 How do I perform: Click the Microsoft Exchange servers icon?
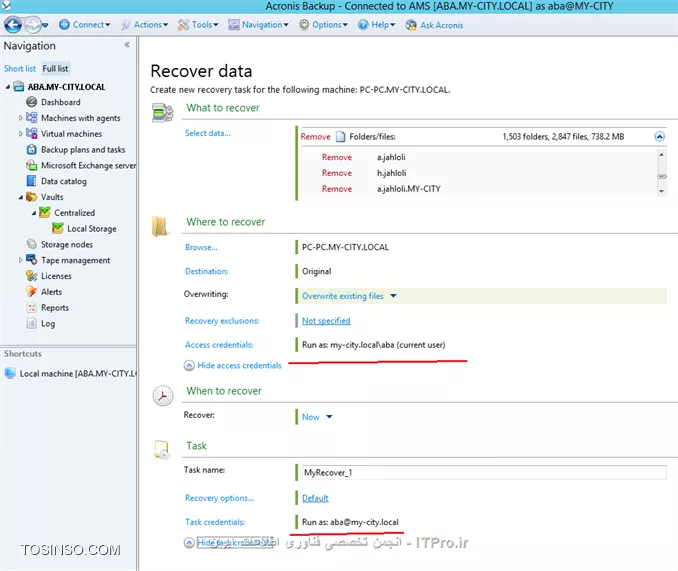(32, 165)
